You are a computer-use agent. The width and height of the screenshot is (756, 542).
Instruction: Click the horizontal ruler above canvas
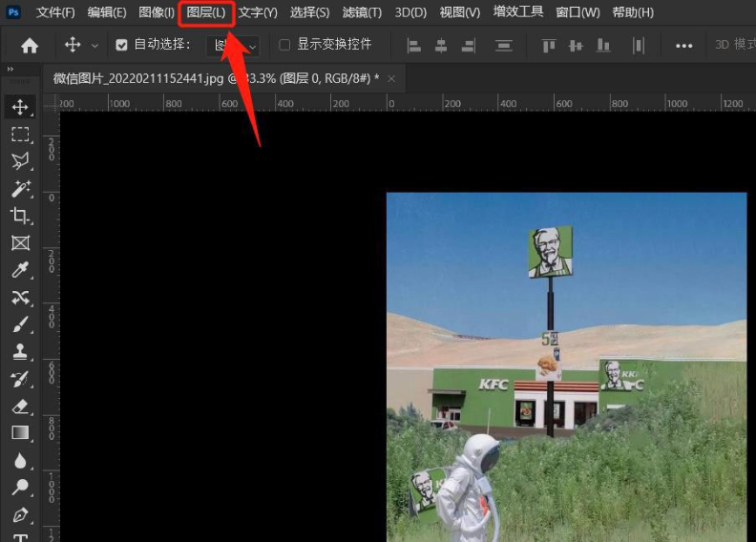coord(408,103)
